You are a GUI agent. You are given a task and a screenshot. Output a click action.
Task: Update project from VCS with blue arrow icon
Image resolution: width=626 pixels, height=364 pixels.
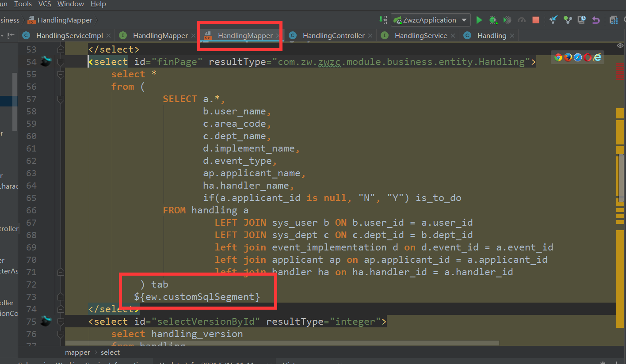(x=553, y=20)
